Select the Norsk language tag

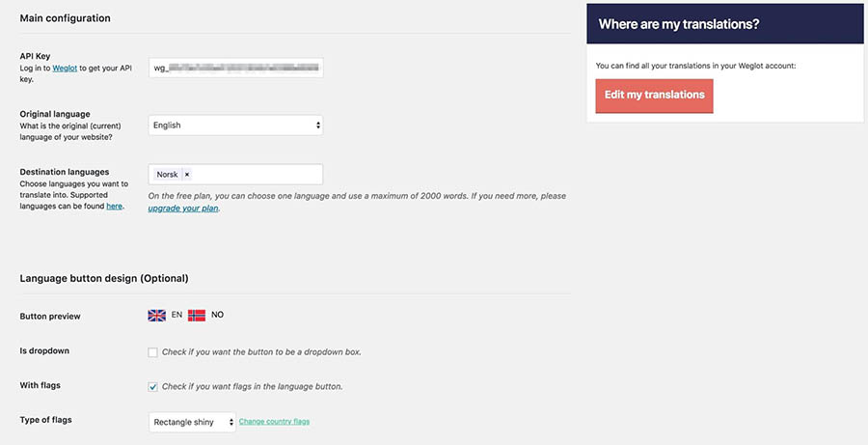coord(167,175)
